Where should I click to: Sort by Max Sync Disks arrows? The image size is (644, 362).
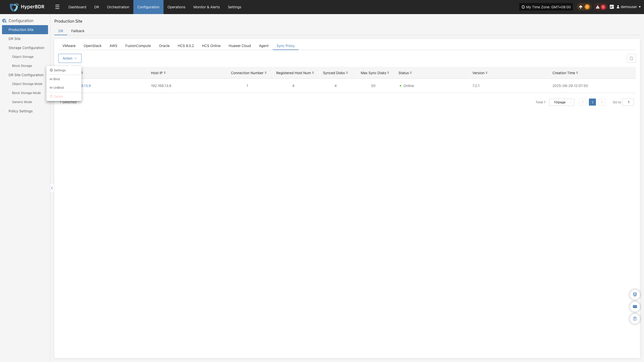coord(388,73)
